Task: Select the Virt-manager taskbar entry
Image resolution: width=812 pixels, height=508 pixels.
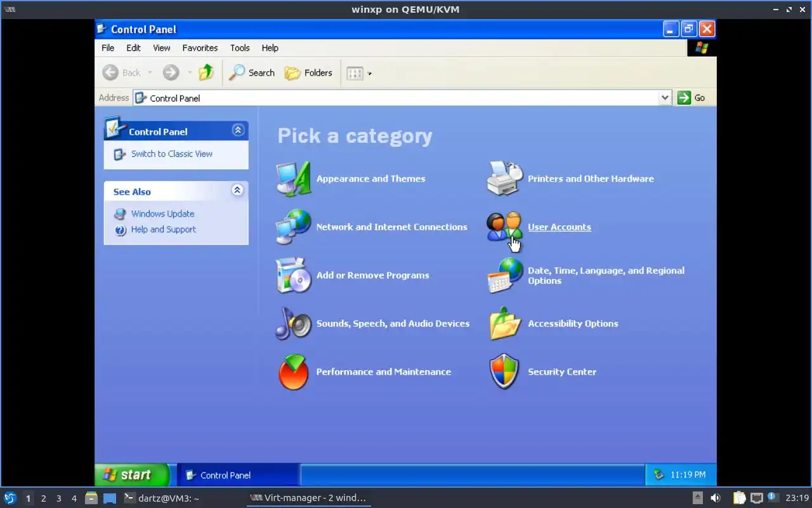Action: coord(308,498)
